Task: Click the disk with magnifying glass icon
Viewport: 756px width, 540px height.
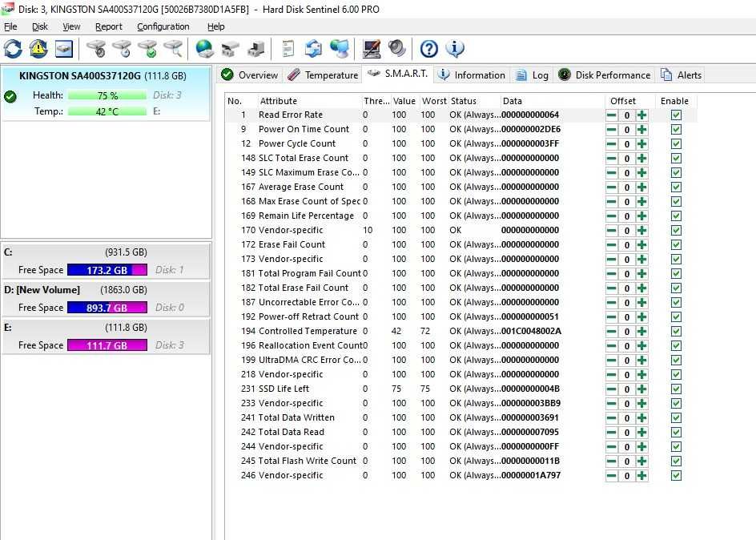Action: (x=173, y=49)
